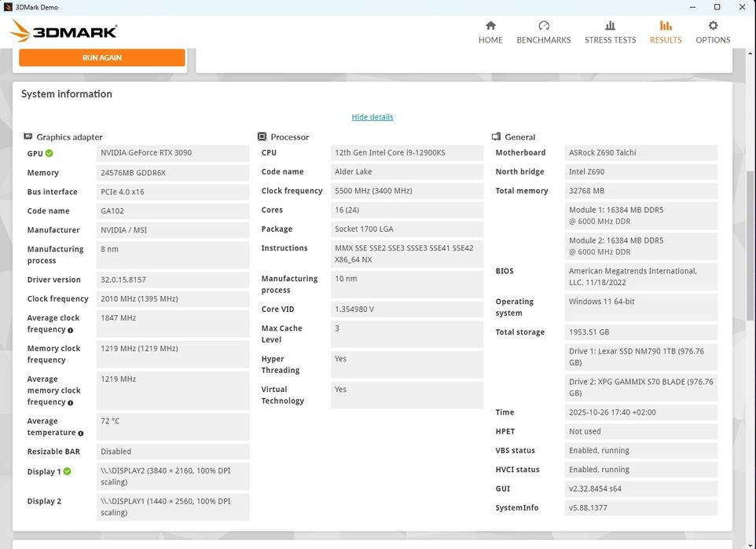Viewport: 756px width, 549px height.
Task: Click the green check beside Display 1
Action: [x=67, y=471]
